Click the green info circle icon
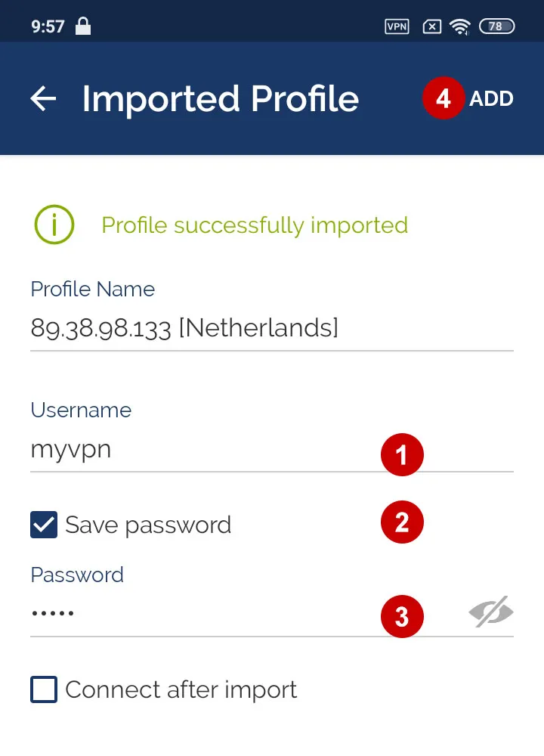 pyautogui.click(x=53, y=225)
